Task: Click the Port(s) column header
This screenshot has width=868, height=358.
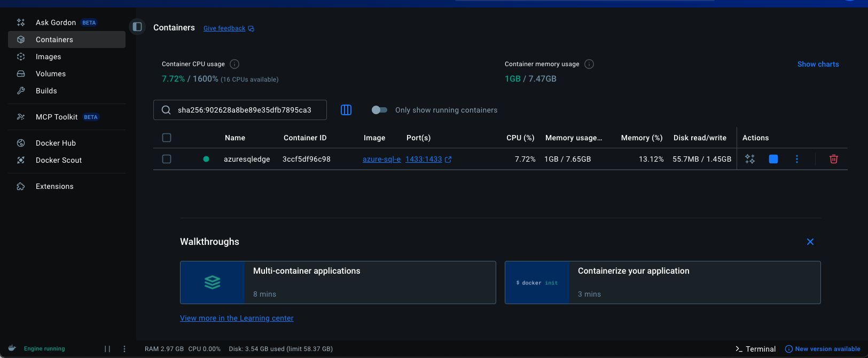Action: (x=418, y=138)
